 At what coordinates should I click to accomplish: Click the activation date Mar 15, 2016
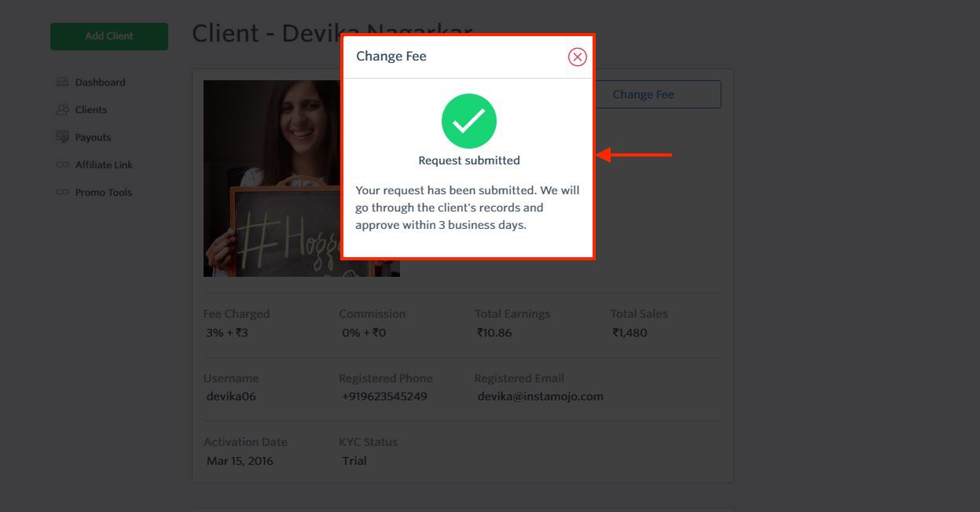point(240,461)
